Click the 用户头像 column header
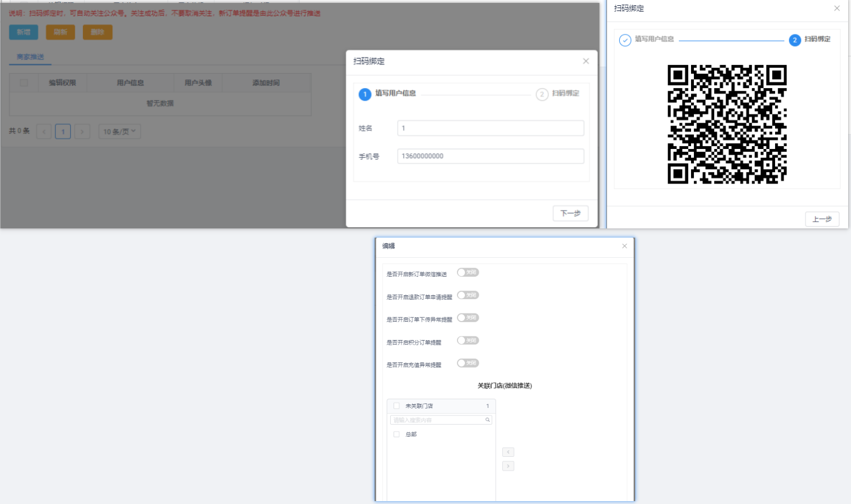The width and height of the screenshot is (851, 504). [x=198, y=83]
